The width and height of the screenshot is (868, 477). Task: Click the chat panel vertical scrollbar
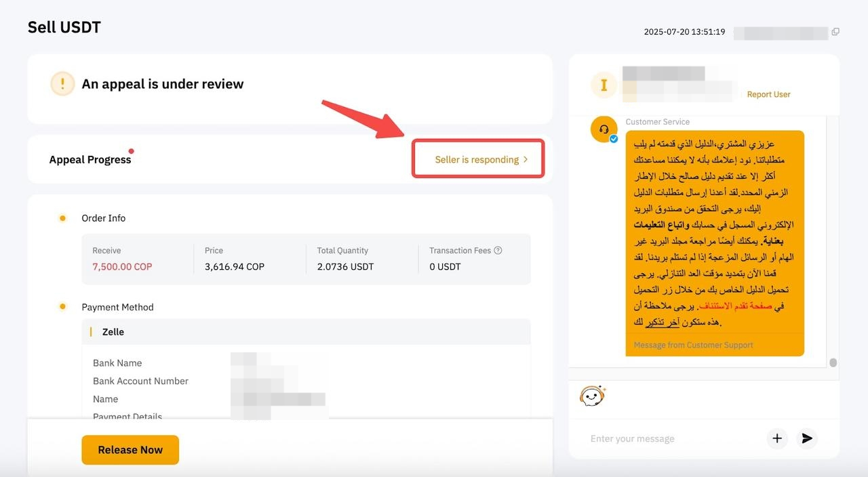pos(833,362)
